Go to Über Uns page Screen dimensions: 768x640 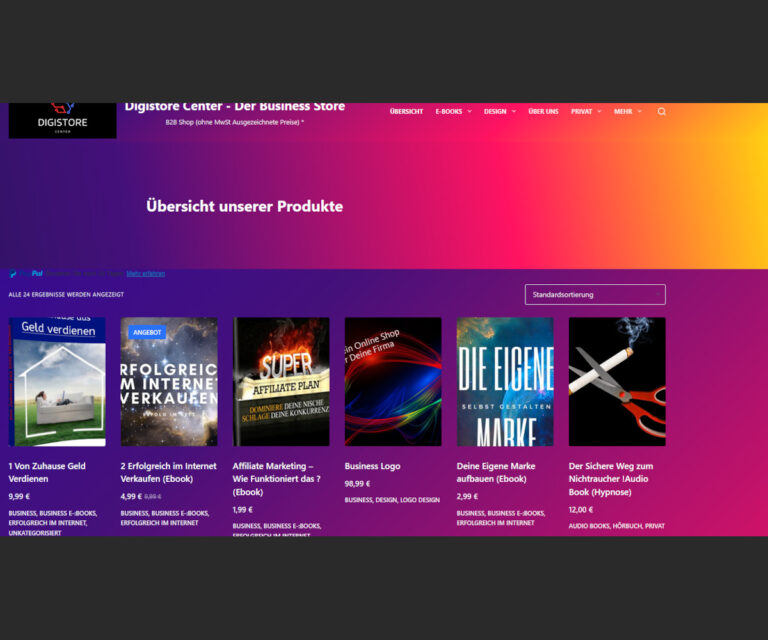[x=543, y=112]
